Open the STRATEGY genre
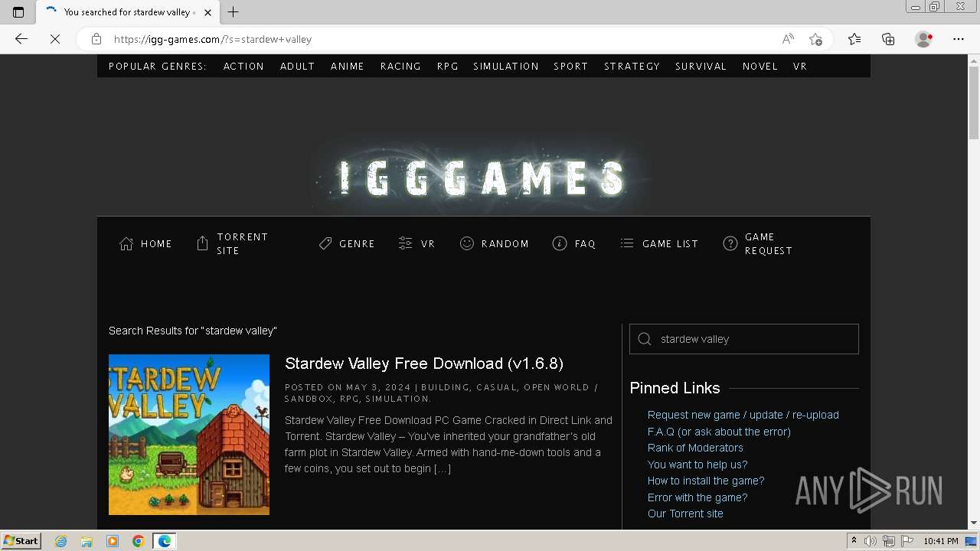The image size is (980, 551). pos(632,66)
